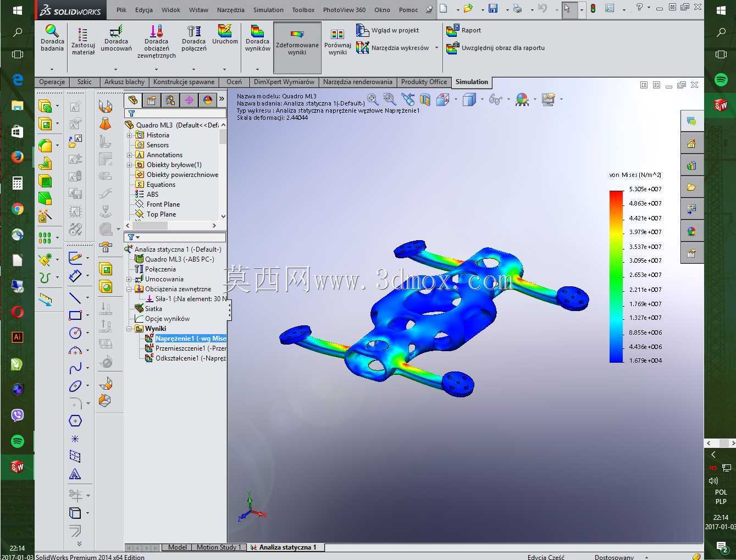Open DisplayManager tab icon

point(207,100)
